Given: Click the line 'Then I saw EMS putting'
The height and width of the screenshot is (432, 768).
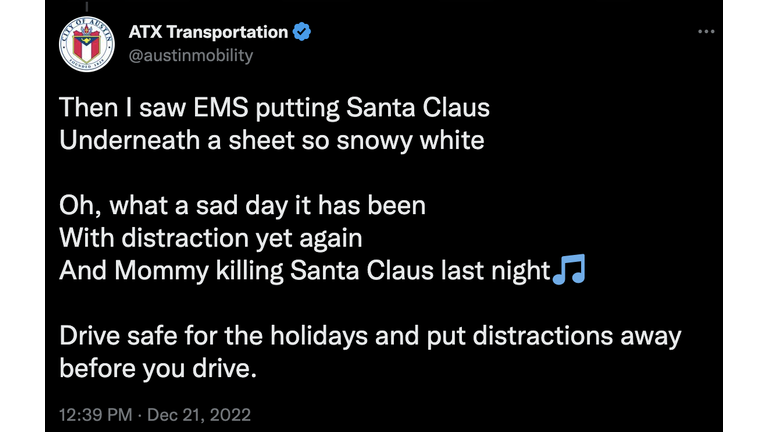Looking at the screenshot, I should [x=274, y=108].
